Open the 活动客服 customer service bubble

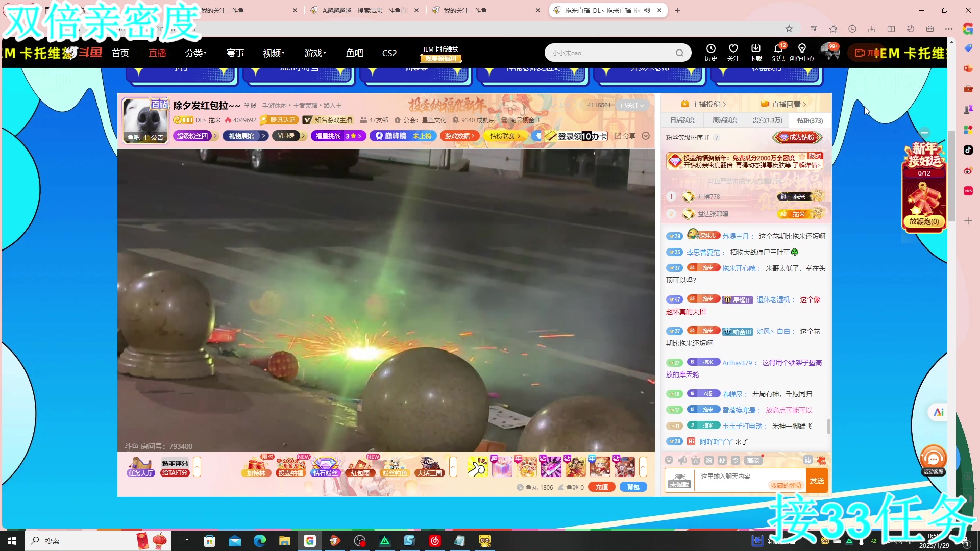(934, 460)
